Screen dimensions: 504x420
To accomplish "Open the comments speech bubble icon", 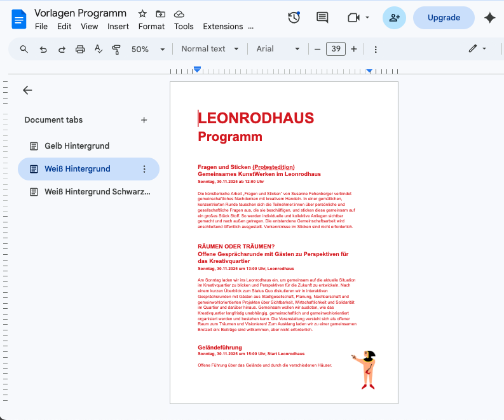I will [x=323, y=18].
